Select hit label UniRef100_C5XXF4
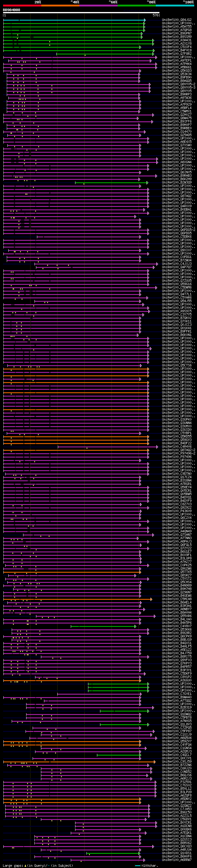Screen dimensions: 197x868 pyautogui.click(x=177, y=47)
